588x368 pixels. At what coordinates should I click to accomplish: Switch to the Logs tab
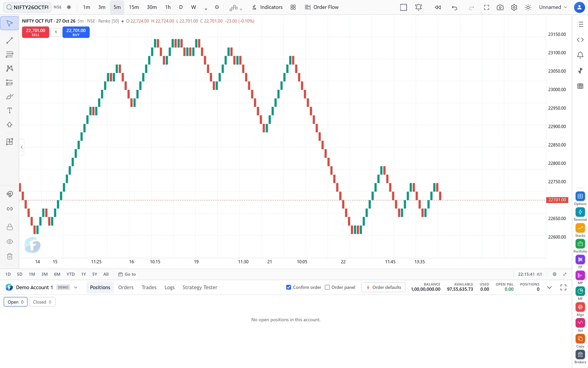click(x=169, y=287)
